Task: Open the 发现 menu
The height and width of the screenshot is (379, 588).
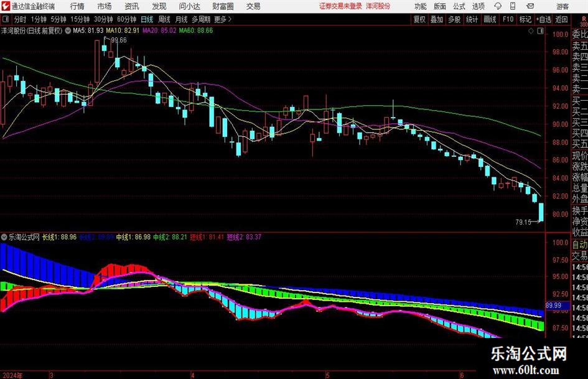Action: tap(159, 6)
